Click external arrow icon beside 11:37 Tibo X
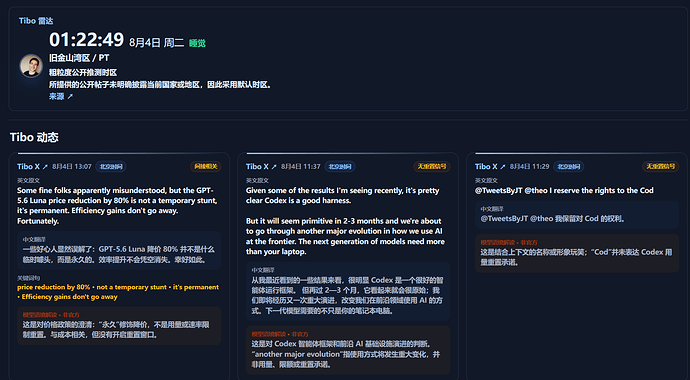690x380 pixels. coord(274,167)
